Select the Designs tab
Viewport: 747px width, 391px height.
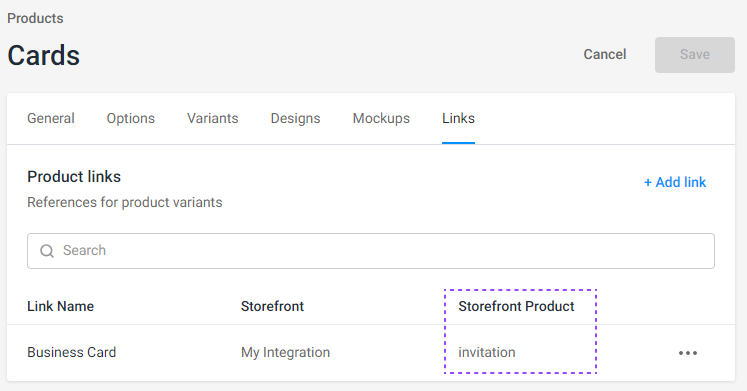[295, 118]
